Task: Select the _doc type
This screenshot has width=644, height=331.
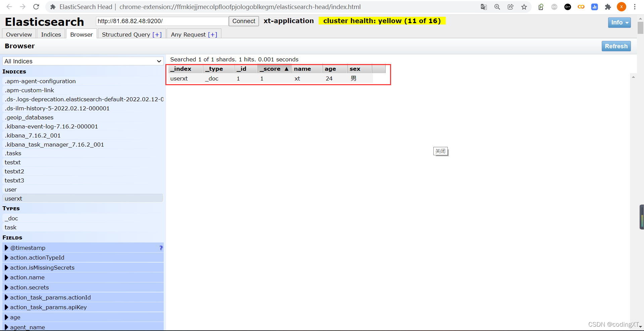Action: pyautogui.click(x=83, y=218)
